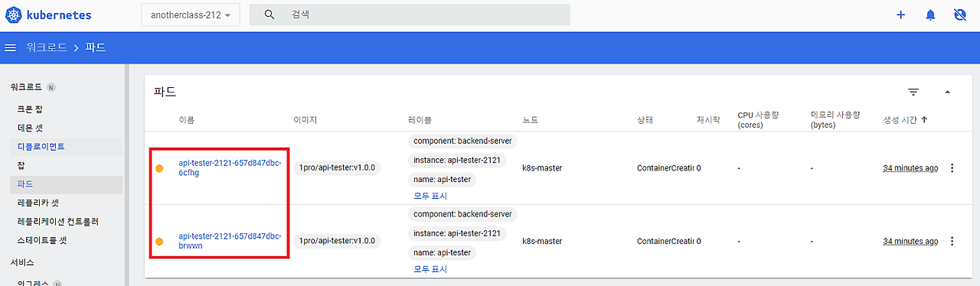This screenshot has width=980, height=286.
Task: Click 모두 표시 in 6cfhg pod row
Action: pyautogui.click(x=430, y=196)
